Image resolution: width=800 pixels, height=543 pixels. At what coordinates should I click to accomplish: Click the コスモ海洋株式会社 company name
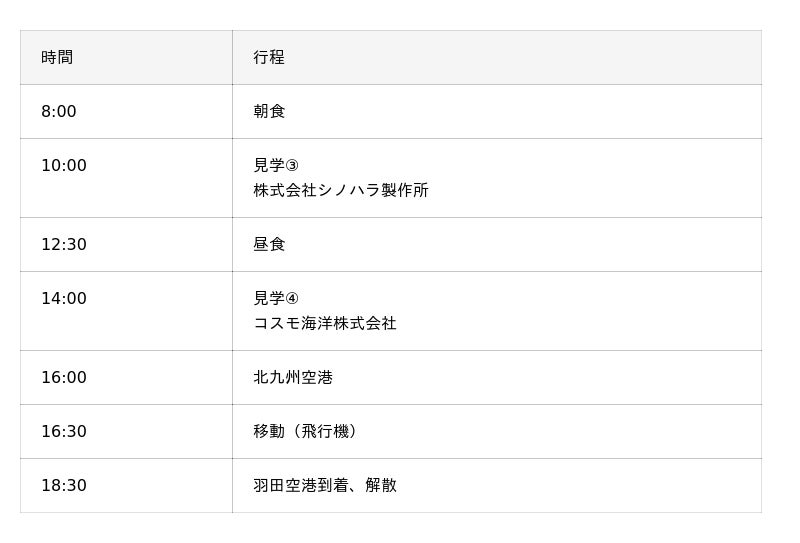click(x=325, y=324)
